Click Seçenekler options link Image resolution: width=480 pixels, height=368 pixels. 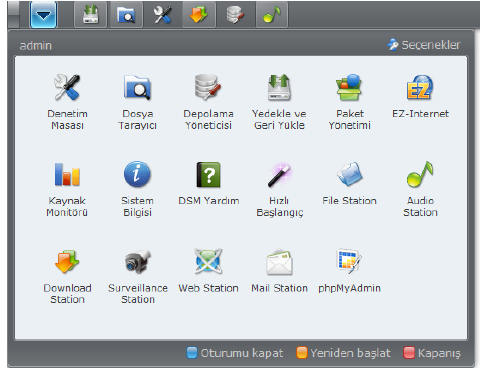coord(424,45)
